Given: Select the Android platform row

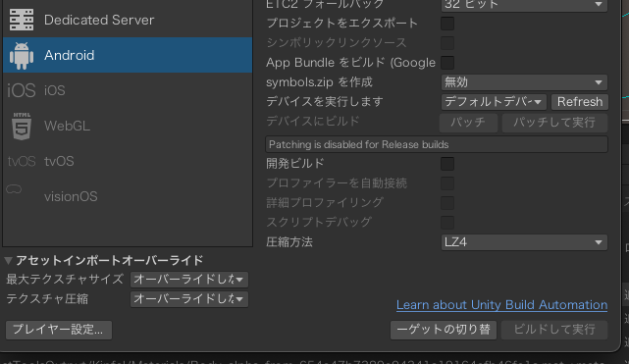Looking at the screenshot, I should (x=128, y=55).
